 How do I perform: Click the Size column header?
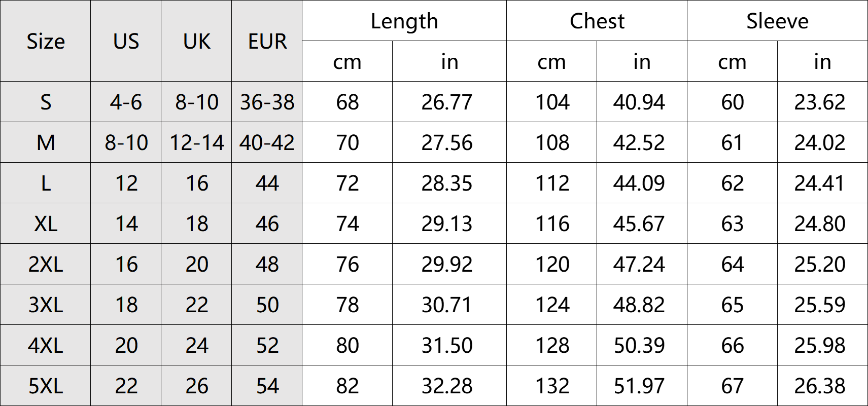click(x=46, y=41)
